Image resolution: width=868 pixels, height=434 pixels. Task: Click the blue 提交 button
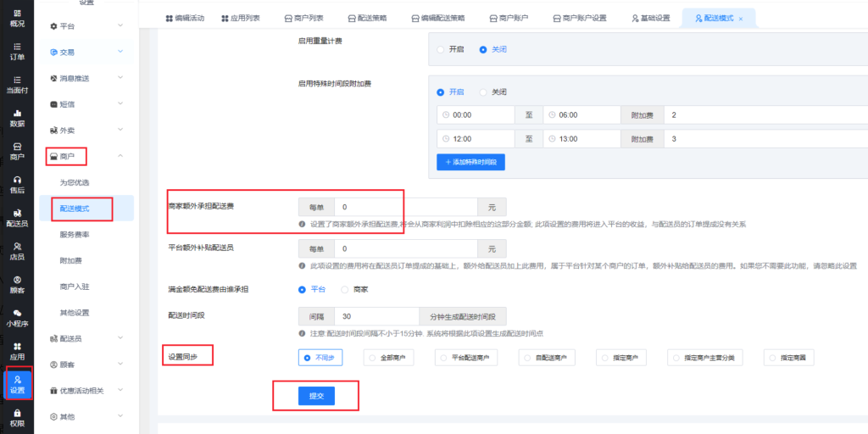(x=316, y=395)
